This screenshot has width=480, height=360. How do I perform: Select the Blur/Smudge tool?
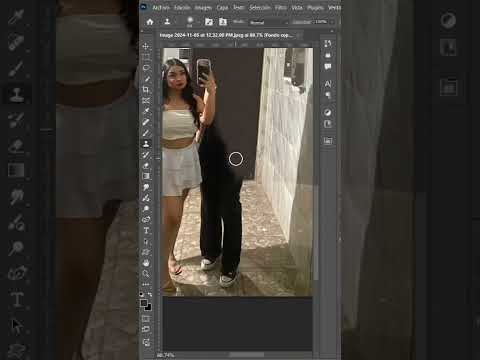click(146, 187)
